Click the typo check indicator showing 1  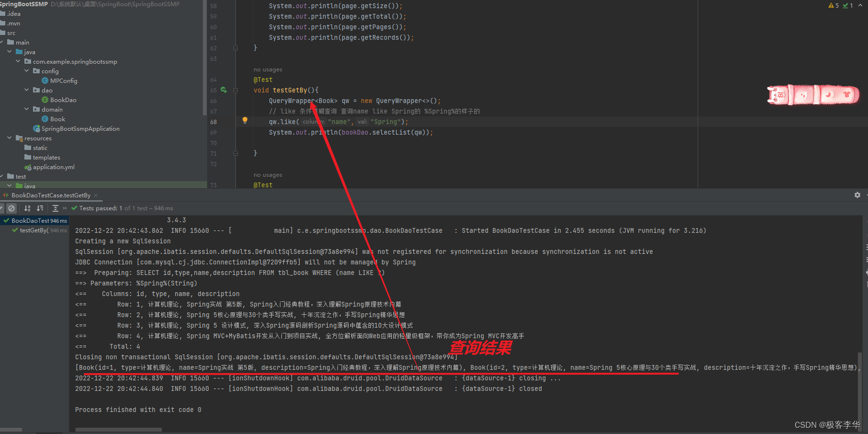tap(848, 6)
